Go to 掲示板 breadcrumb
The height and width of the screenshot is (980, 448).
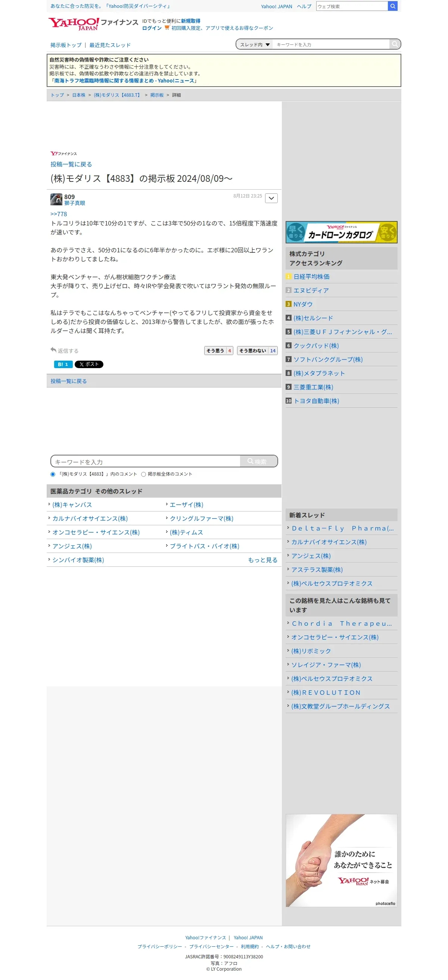[157, 95]
